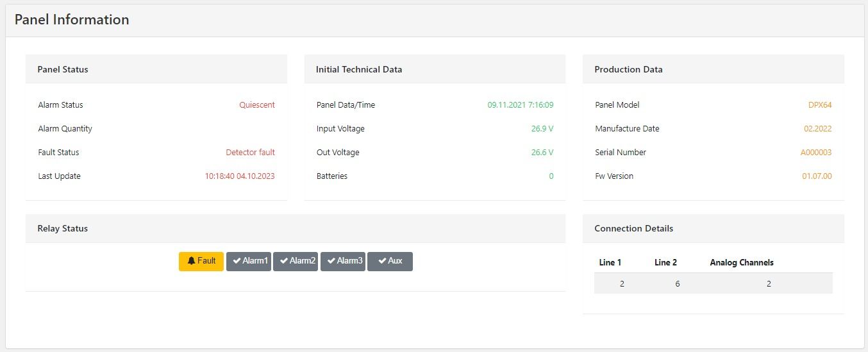Click the Detector fault status value
This screenshot has width=868, height=352.
(250, 153)
